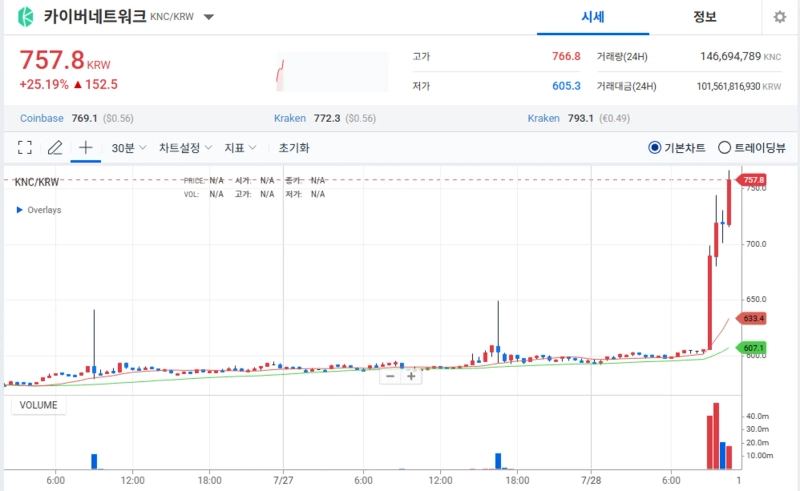Zoom out chart with minus button
The image size is (800, 491).
click(390, 376)
